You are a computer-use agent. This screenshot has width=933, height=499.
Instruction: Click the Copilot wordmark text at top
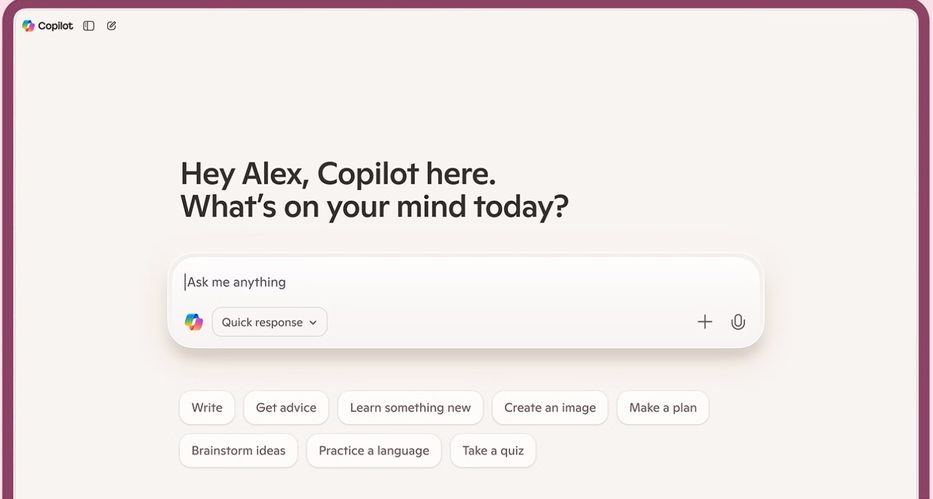pos(56,26)
